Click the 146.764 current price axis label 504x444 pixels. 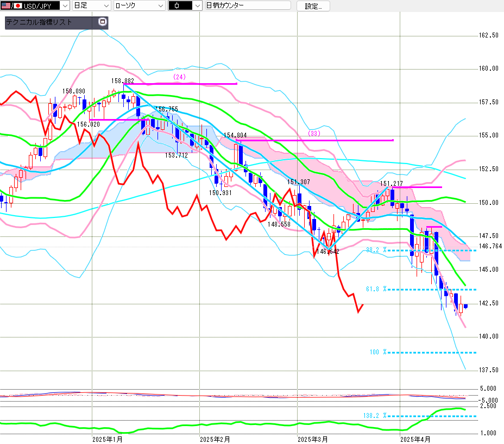[490, 246]
